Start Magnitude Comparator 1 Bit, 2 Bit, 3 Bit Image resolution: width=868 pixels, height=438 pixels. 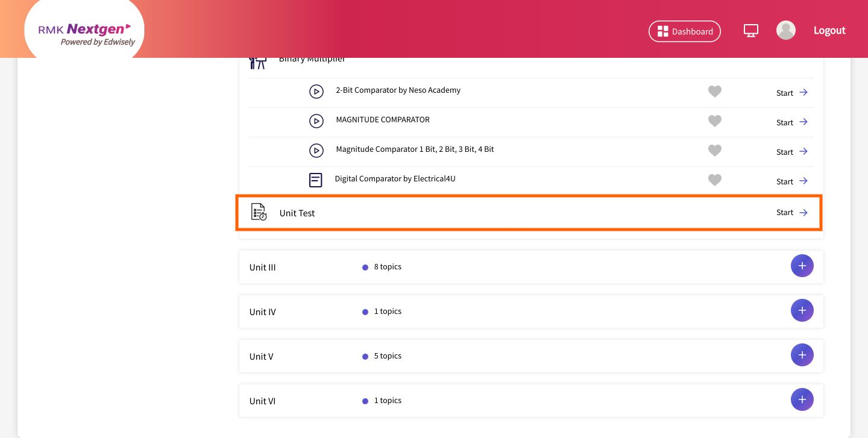click(x=792, y=152)
